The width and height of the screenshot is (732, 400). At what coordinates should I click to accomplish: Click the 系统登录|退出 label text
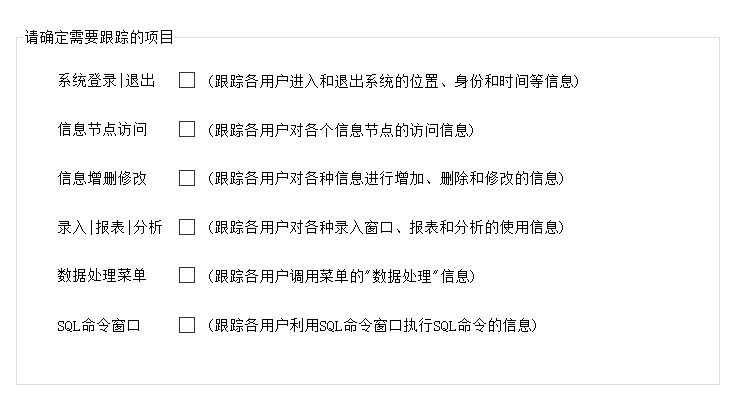pyautogui.click(x=106, y=81)
